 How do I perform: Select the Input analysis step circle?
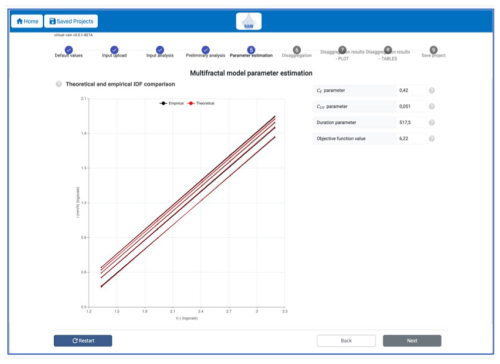pos(160,50)
